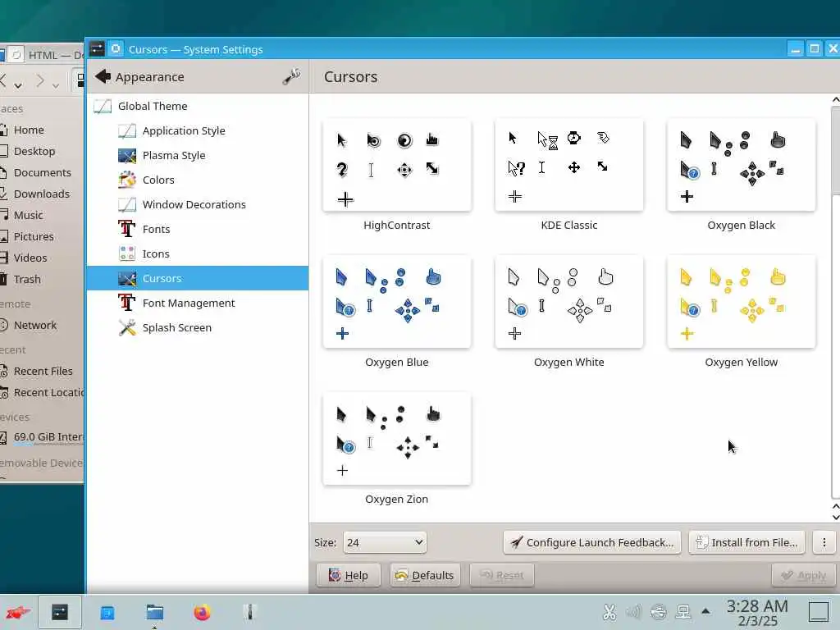Viewport: 840px width, 630px height.
Task: Open the application launcher on taskbar
Action: coord(18,612)
